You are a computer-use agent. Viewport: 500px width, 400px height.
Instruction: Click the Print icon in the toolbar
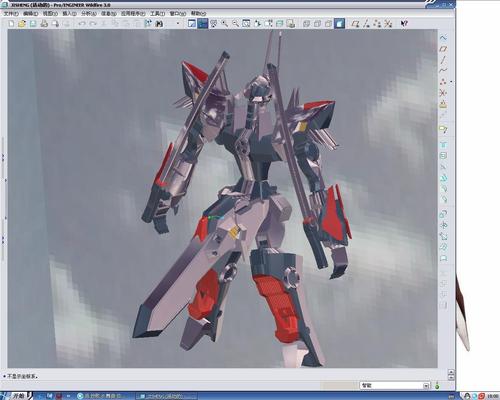pos(44,24)
